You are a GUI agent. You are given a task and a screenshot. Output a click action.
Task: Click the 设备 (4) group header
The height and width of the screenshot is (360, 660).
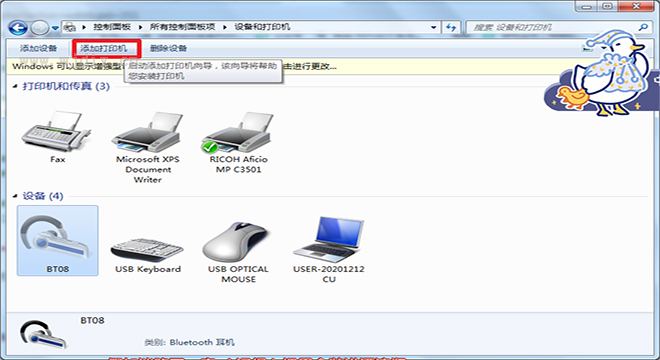43,196
